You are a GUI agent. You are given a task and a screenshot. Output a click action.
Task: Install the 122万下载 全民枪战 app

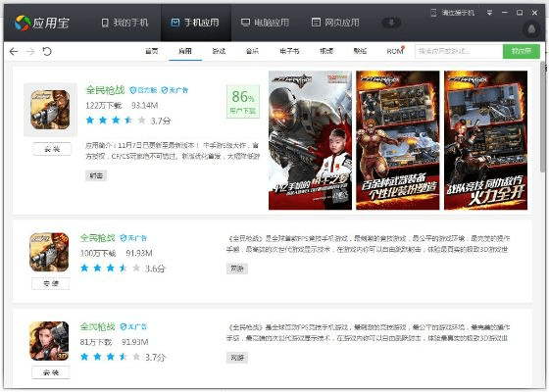click(52, 149)
